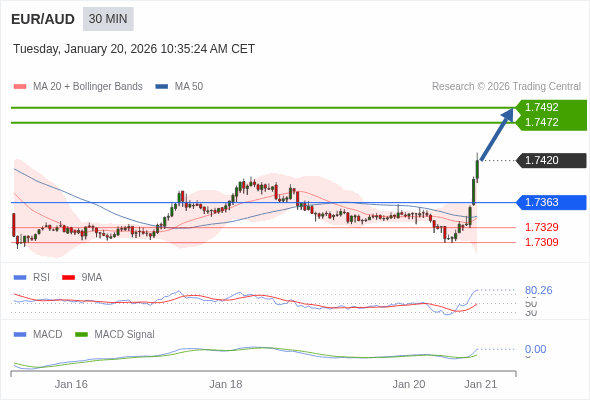
Task: Click the Jan 20 date axis label
Action: coord(409,385)
